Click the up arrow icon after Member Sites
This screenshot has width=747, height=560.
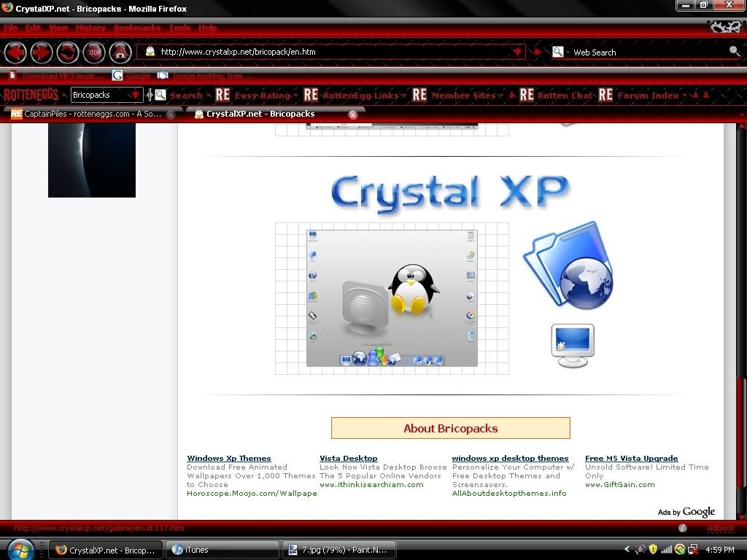(512, 96)
